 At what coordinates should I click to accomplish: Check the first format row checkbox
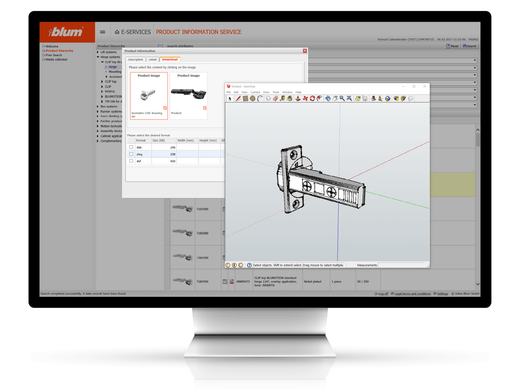131,147
